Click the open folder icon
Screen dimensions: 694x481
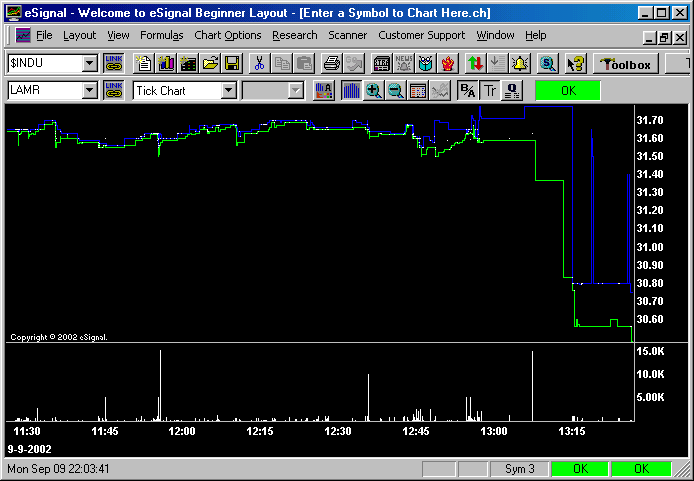(x=210, y=63)
